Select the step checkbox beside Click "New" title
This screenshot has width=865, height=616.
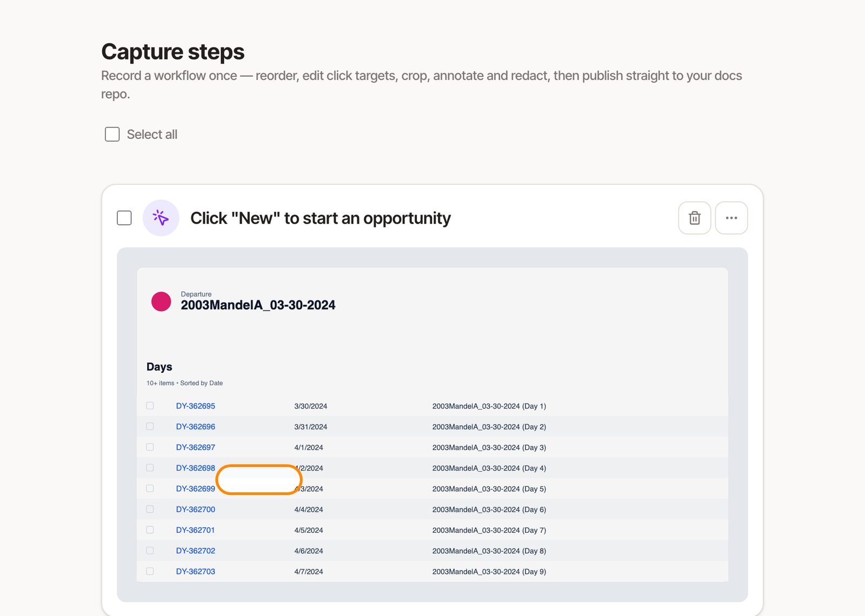click(124, 218)
